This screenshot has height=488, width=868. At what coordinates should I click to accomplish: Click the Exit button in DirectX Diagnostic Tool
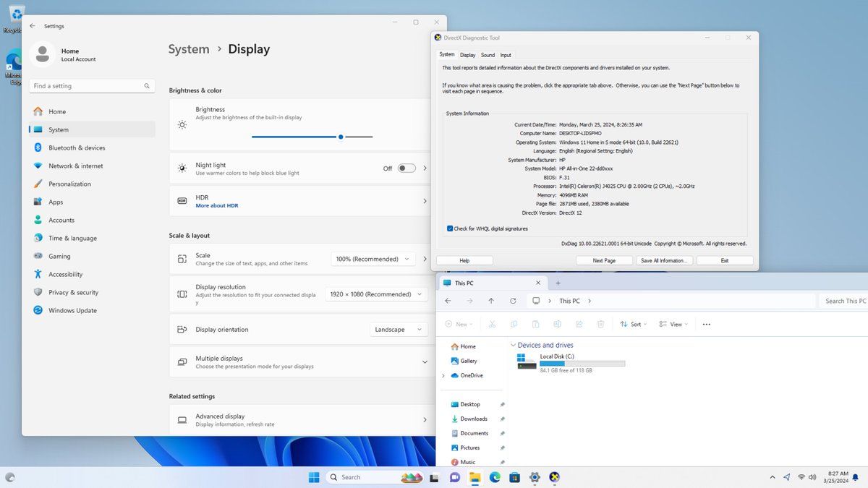point(725,260)
